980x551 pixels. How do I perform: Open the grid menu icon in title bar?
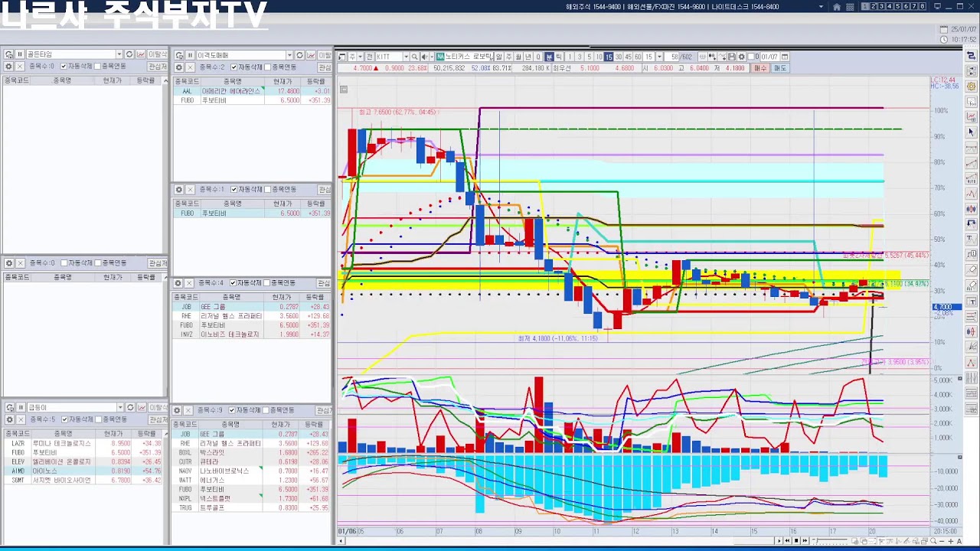click(x=850, y=7)
